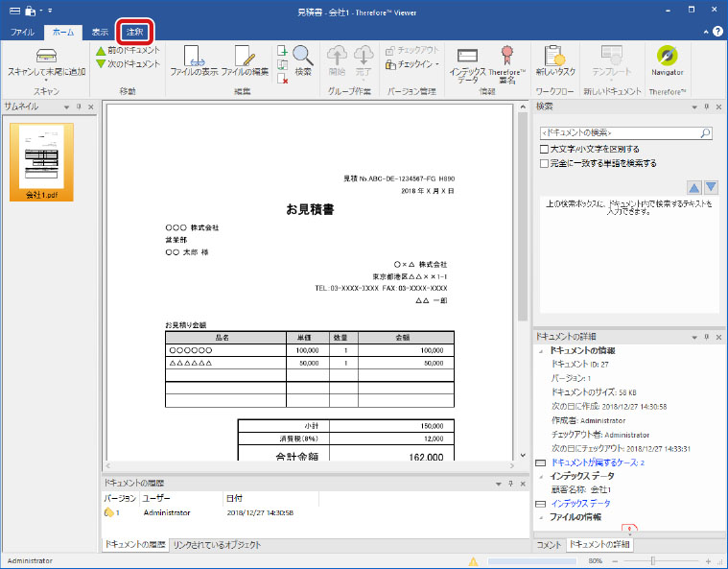Go to next document (次のドキュメント)

point(127,64)
